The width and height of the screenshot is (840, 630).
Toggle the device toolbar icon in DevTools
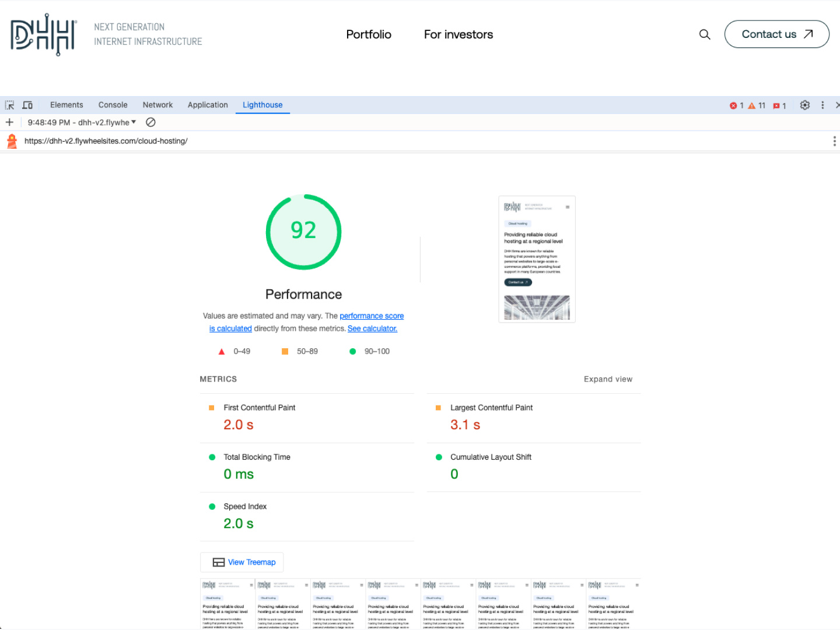27,105
